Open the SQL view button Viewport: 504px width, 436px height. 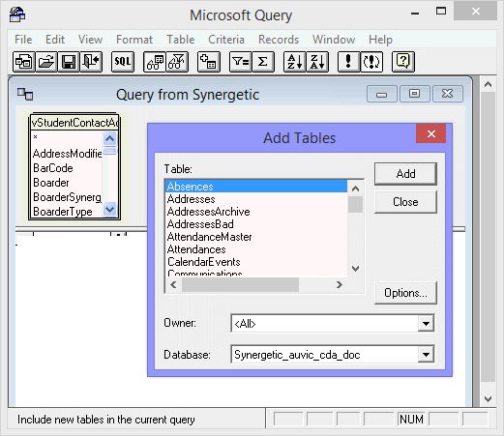[x=123, y=62]
